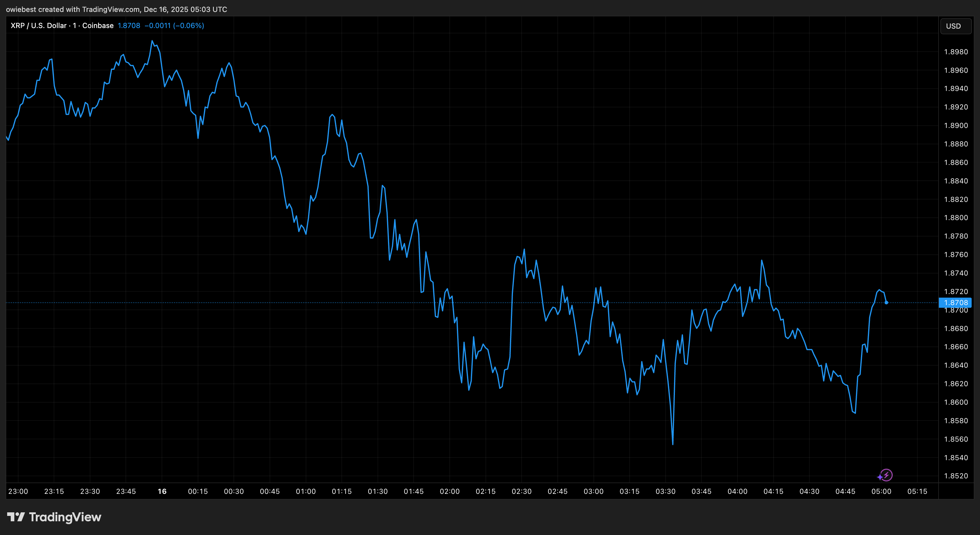Viewport: 980px width, 535px height.
Task: Click the 1.8708 price value in legend
Action: tap(129, 25)
